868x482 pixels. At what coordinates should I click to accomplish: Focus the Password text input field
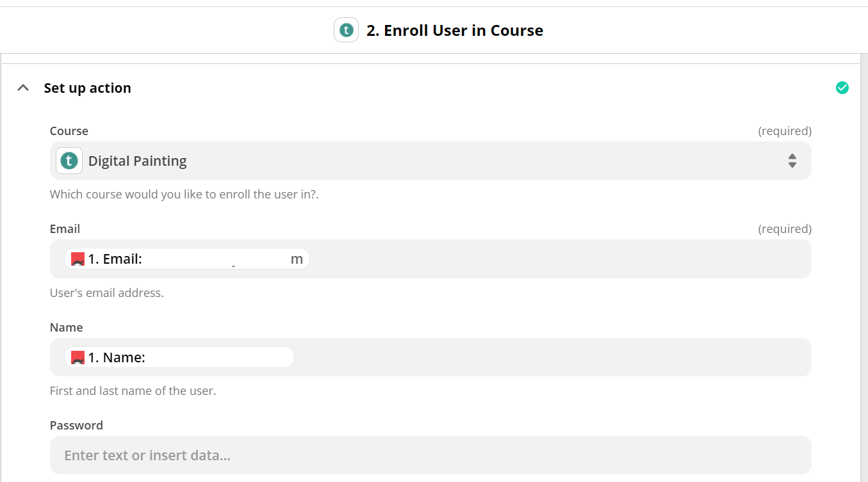point(430,455)
